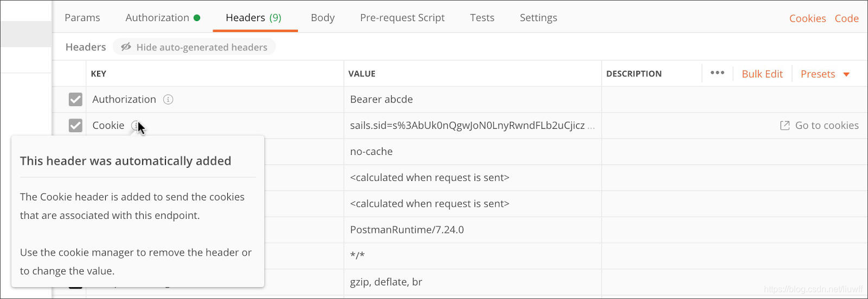Open the Pre-request Script tab

point(402,18)
